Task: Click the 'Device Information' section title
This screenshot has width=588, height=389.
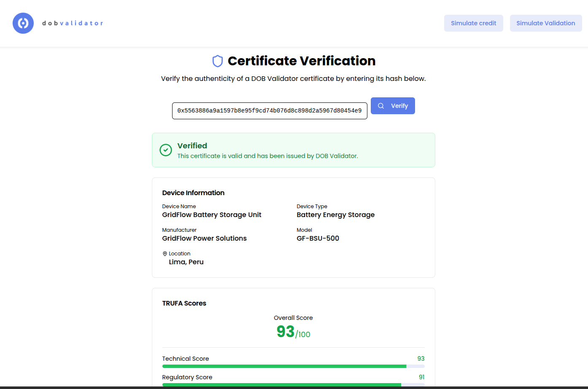Action: pos(193,193)
